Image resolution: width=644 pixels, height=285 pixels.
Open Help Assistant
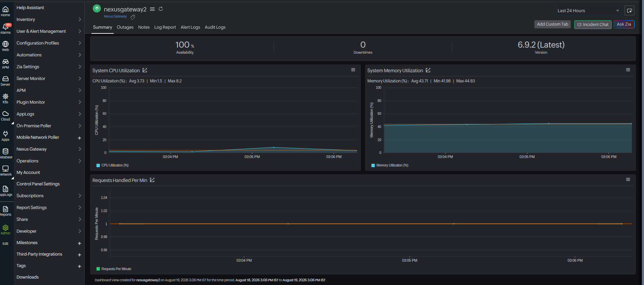coord(30,8)
